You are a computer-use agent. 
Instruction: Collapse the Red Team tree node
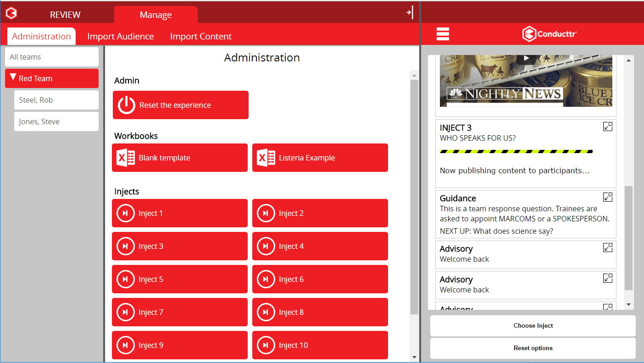tap(13, 77)
